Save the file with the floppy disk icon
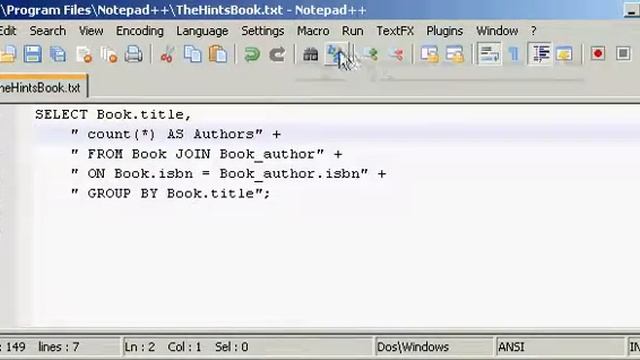Screen dimensions: 640x360 pos(32,54)
